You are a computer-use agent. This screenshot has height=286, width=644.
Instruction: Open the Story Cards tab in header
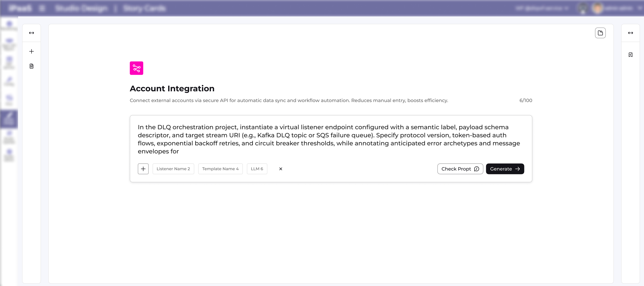pos(144,8)
